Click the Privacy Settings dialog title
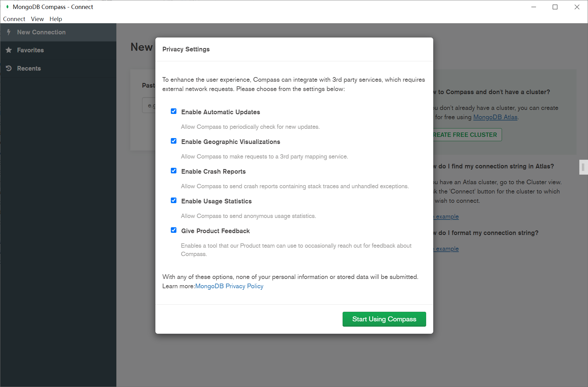 click(186, 49)
